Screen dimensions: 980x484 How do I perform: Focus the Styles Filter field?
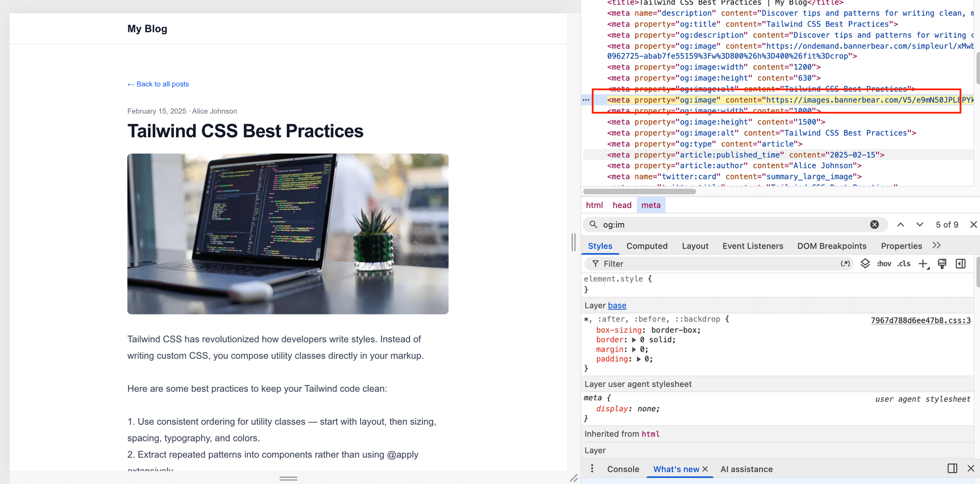pos(719,264)
